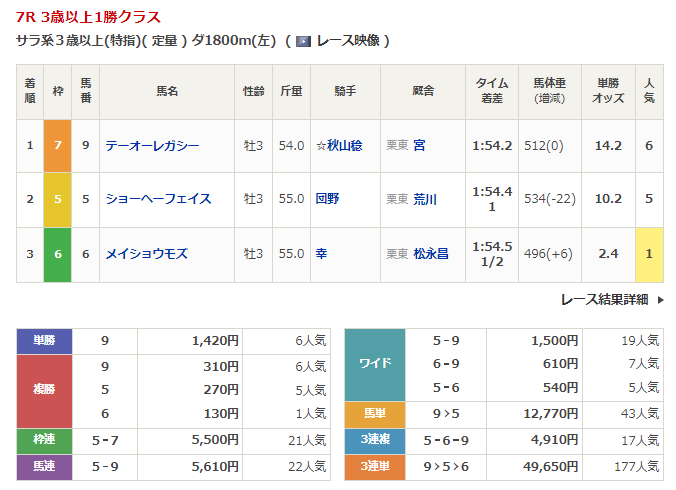Open trainer 宮 stable link
Image resolution: width=676 pixels, height=490 pixels.
coord(419,146)
